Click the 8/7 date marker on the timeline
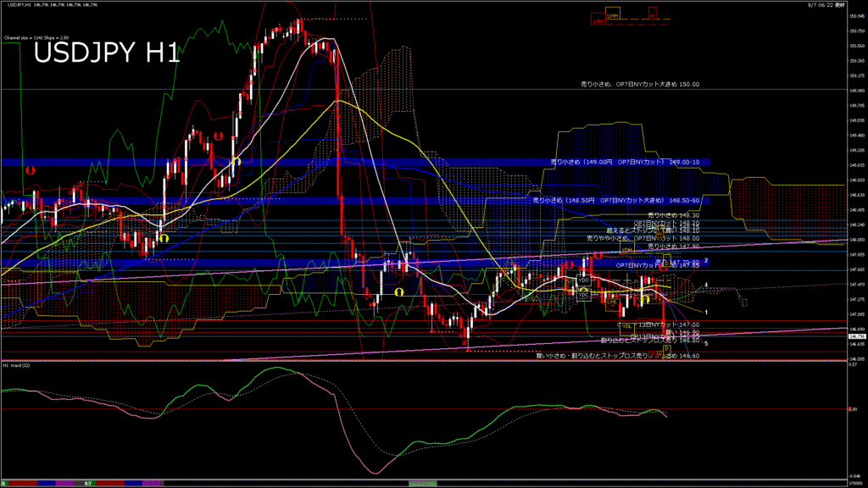 pos(88,483)
